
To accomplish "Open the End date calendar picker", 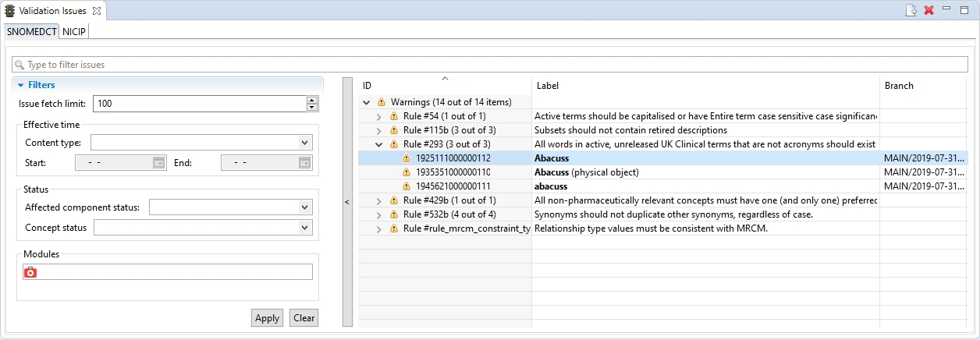I will click(305, 163).
